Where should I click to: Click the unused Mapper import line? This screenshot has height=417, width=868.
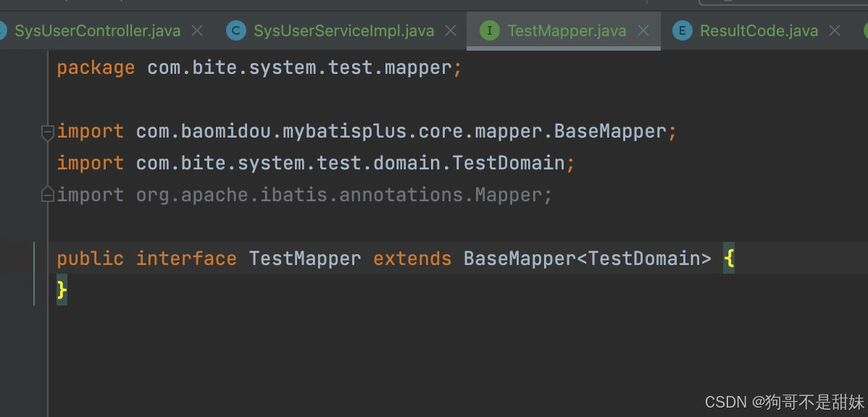(304, 195)
